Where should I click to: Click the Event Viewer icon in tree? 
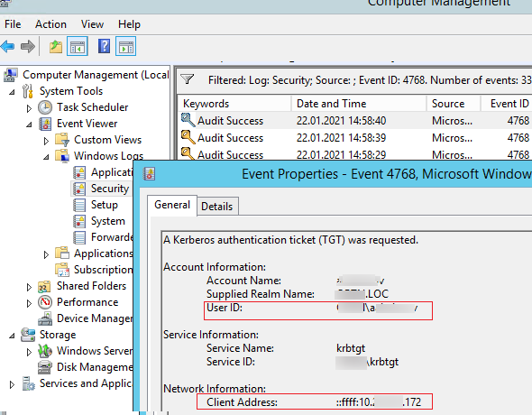45,124
